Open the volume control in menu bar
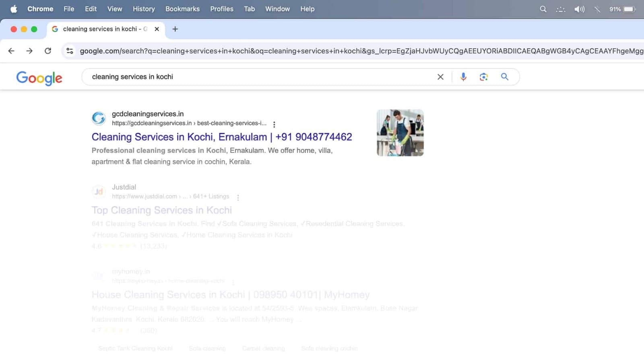This screenshot has width=644, height=362. (579, 9)
